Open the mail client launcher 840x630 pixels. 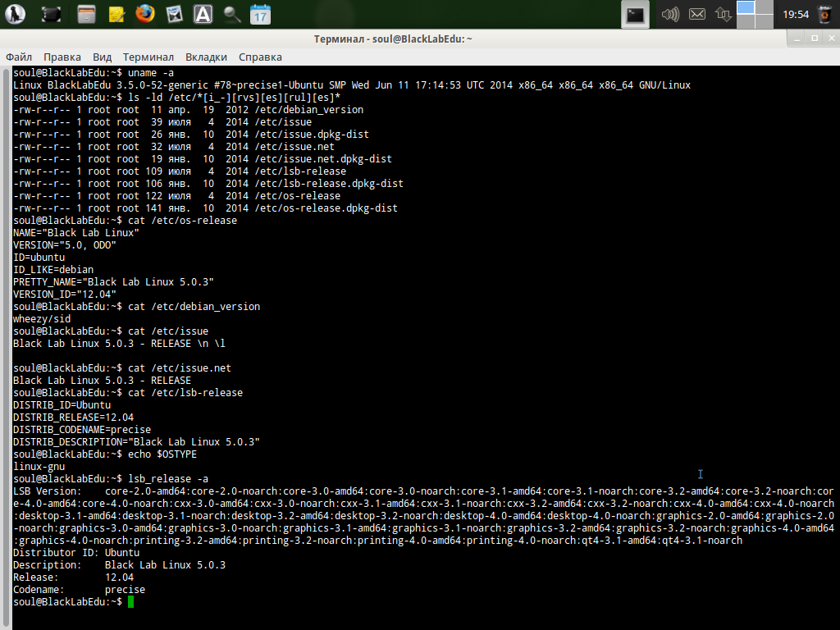(x=174, y=14)
